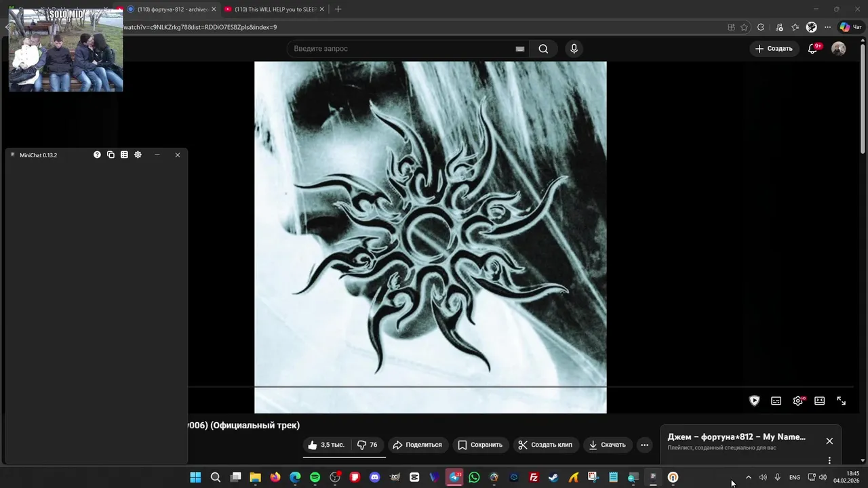Click the Save (Сохранить) button
This screenshot has width=868, height=488.
click(x=480, y=445)
